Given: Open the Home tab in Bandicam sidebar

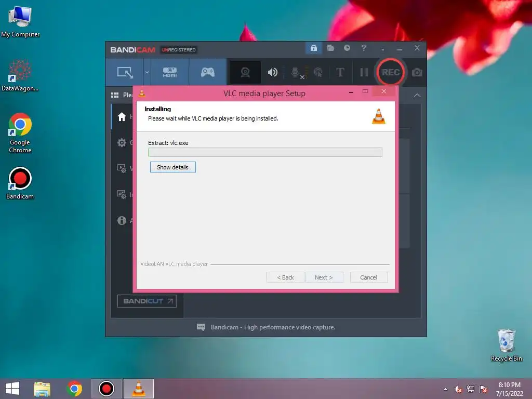Looking at the screenshot, I should 122,117.
